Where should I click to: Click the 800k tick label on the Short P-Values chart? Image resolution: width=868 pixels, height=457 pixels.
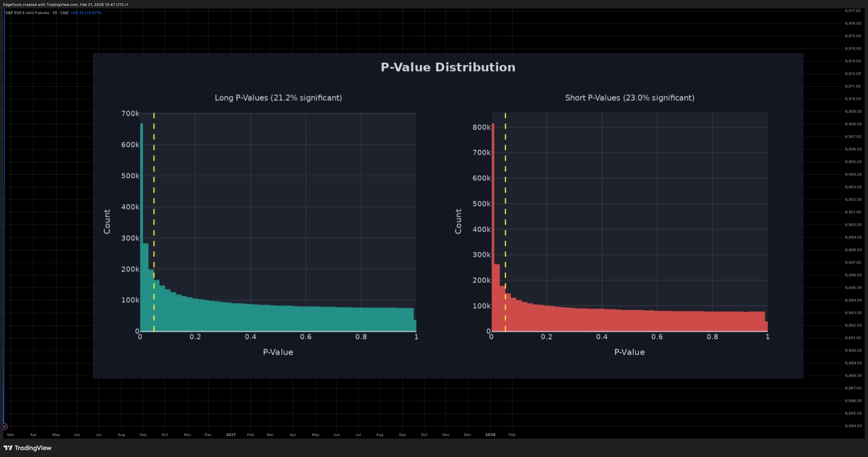point(481,127)
